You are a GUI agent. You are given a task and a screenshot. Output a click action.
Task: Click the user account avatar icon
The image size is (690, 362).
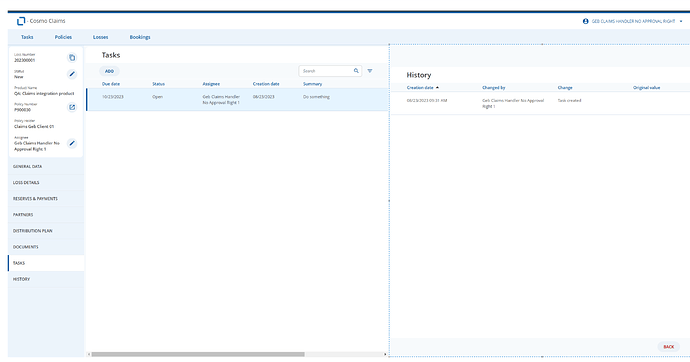[x=585, y=21]
